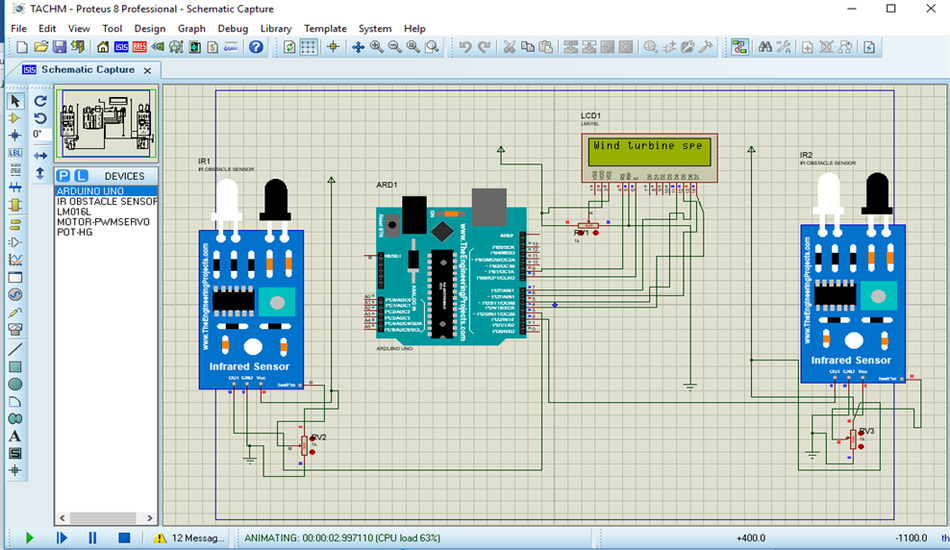The image size is (950, 550).
Task: Click the devices list scroll right arrow
Action: tap(150, 518)
